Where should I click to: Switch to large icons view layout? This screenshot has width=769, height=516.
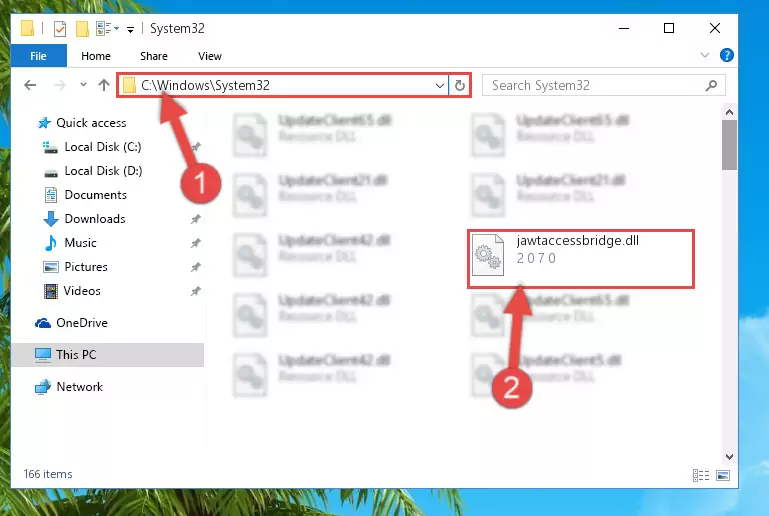pyautogui.click(x=723, y=475)
